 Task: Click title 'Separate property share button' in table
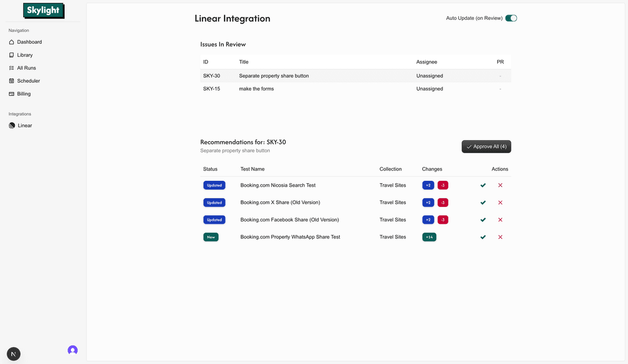click(x=274, y=76)
